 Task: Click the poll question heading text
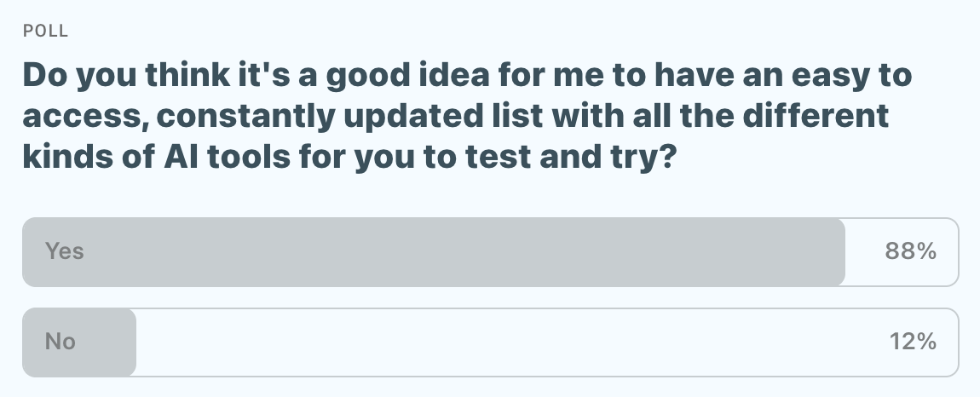pyautogui.click(x=467, y=115)
